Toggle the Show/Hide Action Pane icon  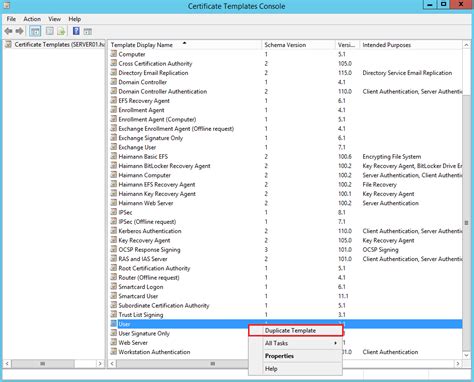point(88,31)
